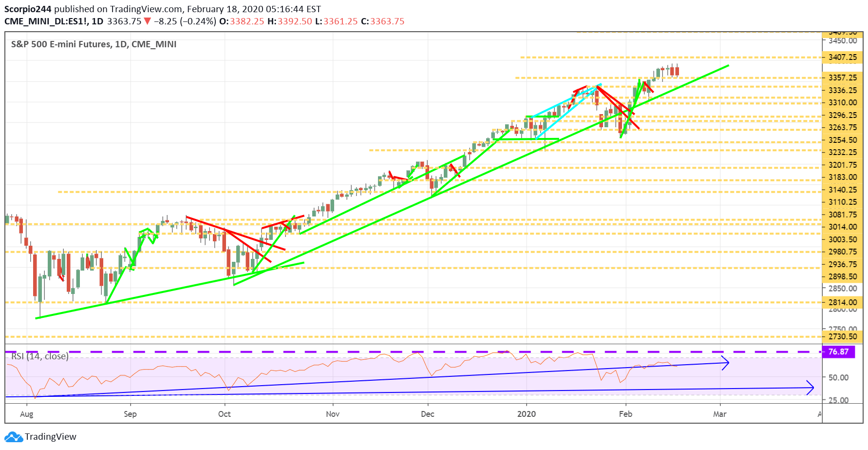The image size is (868, 450).
Task: Click the 2814.00 price label
Action: tap(843, 302)
